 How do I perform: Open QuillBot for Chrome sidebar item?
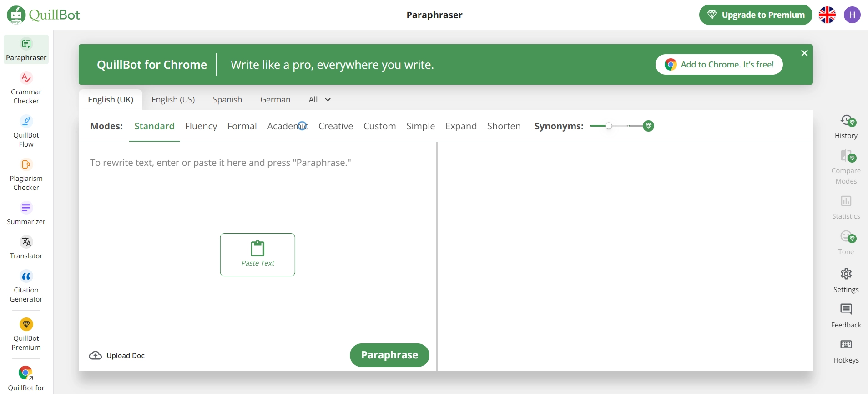(x=26, y=379)
